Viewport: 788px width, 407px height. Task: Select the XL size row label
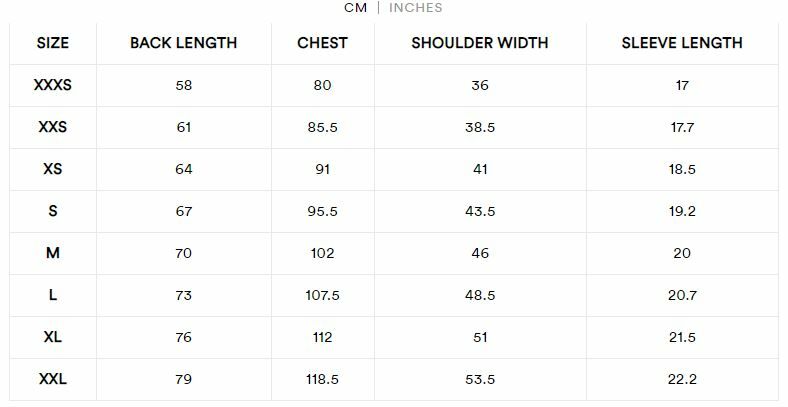(53, 337)
